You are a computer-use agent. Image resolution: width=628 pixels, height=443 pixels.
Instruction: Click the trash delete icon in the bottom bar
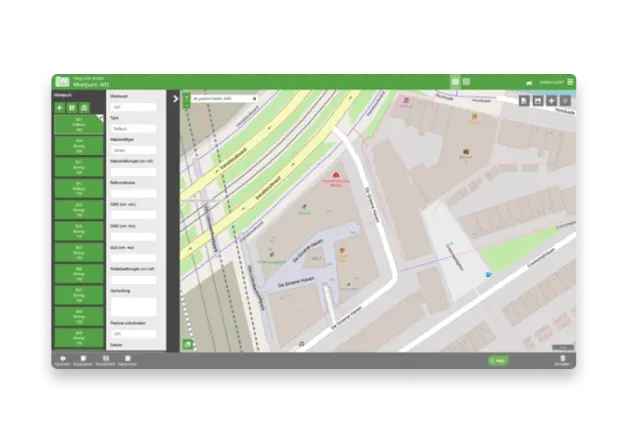563,360
